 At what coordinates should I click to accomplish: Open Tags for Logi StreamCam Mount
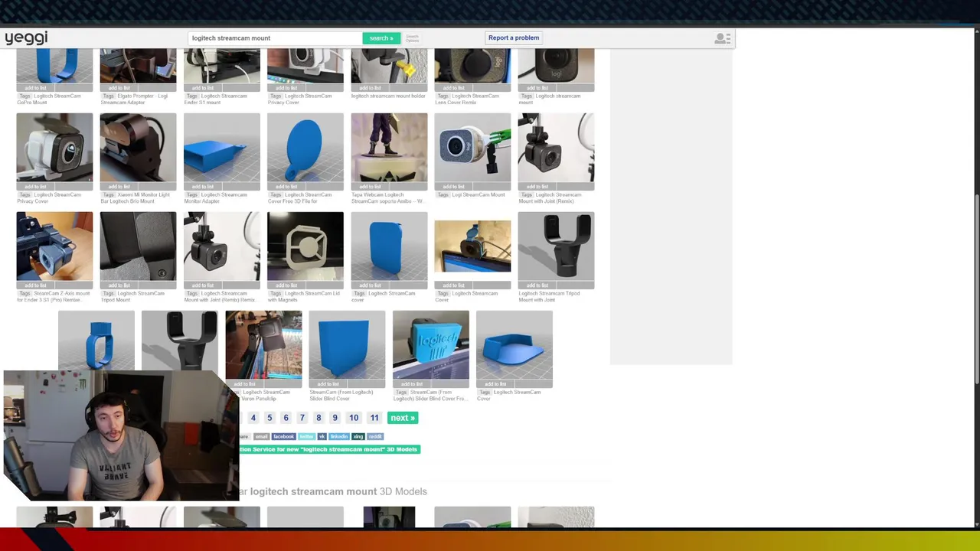coord(443,195)
